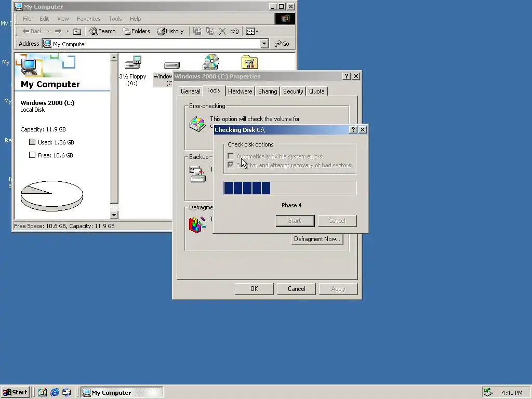The height and width of the screenshot is (399, 532).
Task: Toggle Automatically fix file system errors
Action: 231,156
